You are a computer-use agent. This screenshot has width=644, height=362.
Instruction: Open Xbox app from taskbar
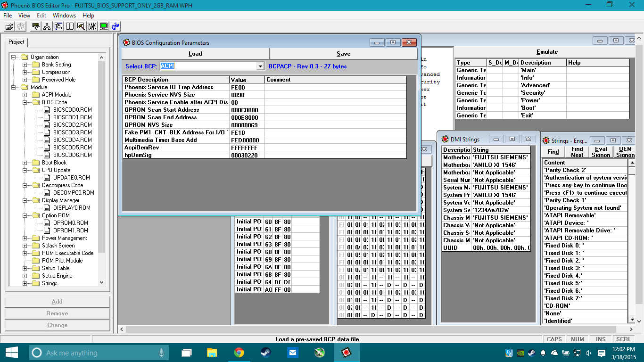point(320,352)
